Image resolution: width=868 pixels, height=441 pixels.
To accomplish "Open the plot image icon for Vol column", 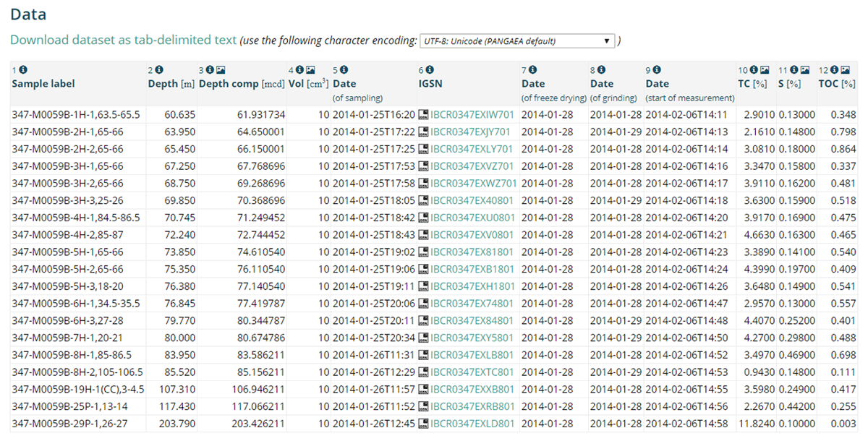I will 311,70.
